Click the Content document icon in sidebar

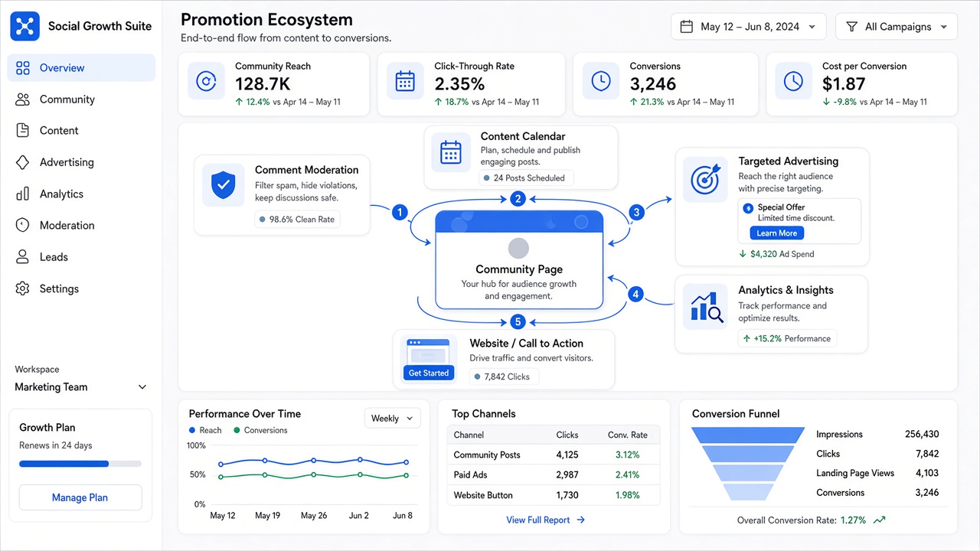(23, 131)
